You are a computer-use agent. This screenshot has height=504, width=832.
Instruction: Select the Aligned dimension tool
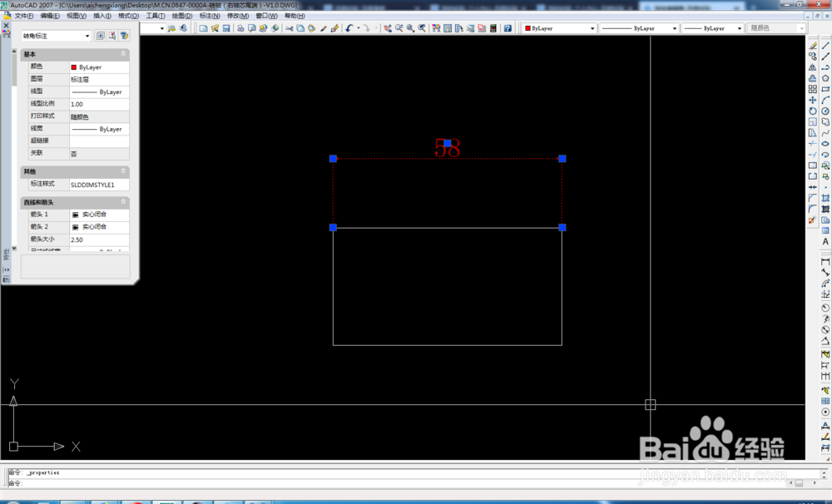pyautogui.click(x=825, y=273)
